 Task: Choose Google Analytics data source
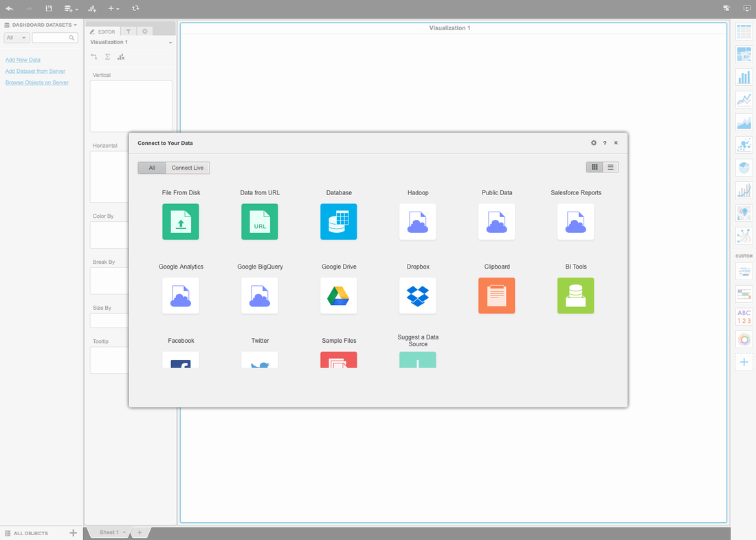tap(181, 295)
